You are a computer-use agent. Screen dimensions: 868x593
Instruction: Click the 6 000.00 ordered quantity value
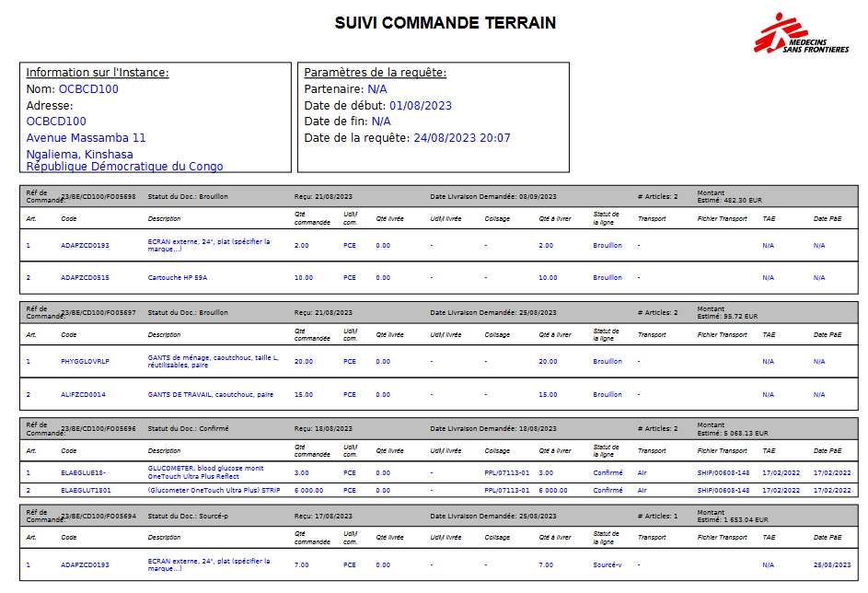308,490
